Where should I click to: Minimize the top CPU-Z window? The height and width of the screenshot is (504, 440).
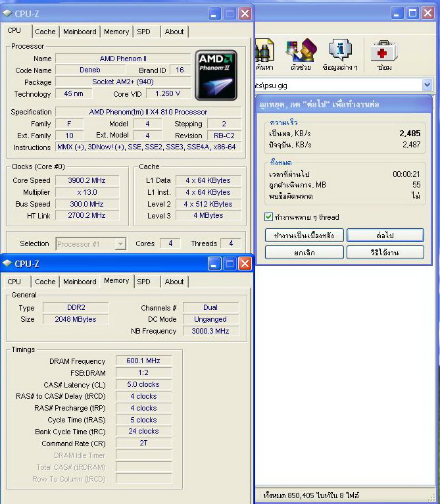coord(214,14)
